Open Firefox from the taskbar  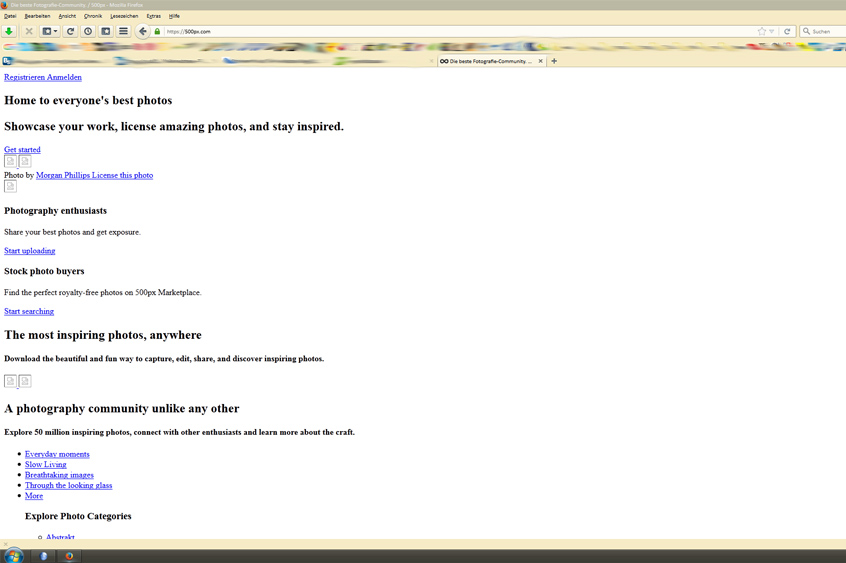[69, 556]
